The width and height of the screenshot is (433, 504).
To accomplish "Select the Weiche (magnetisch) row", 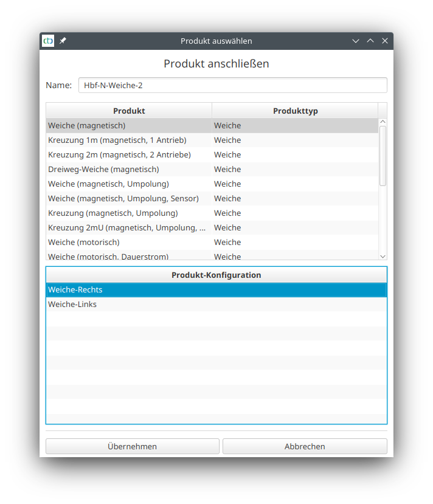I will [212, 125].
